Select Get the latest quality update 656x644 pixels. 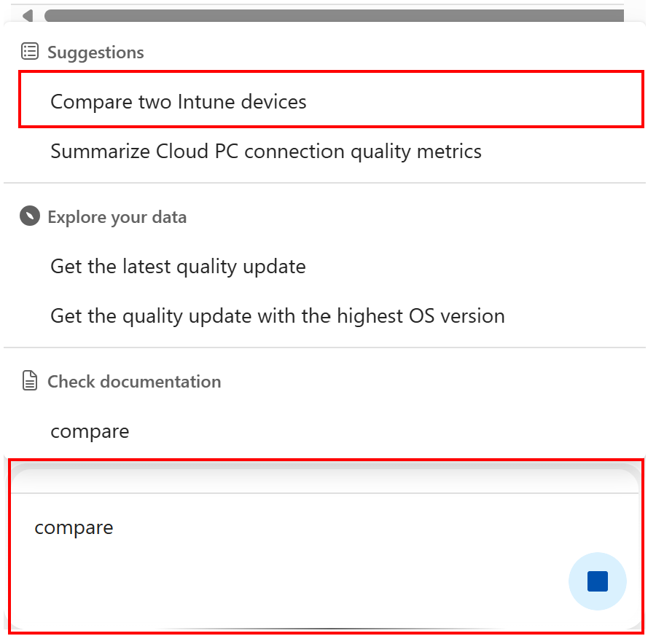pyautogui.click(x=177, y=266)
